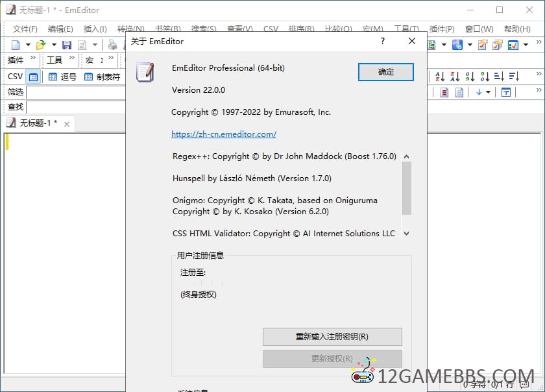Switch to CSV normal mode icon

[x=33, y=77]
